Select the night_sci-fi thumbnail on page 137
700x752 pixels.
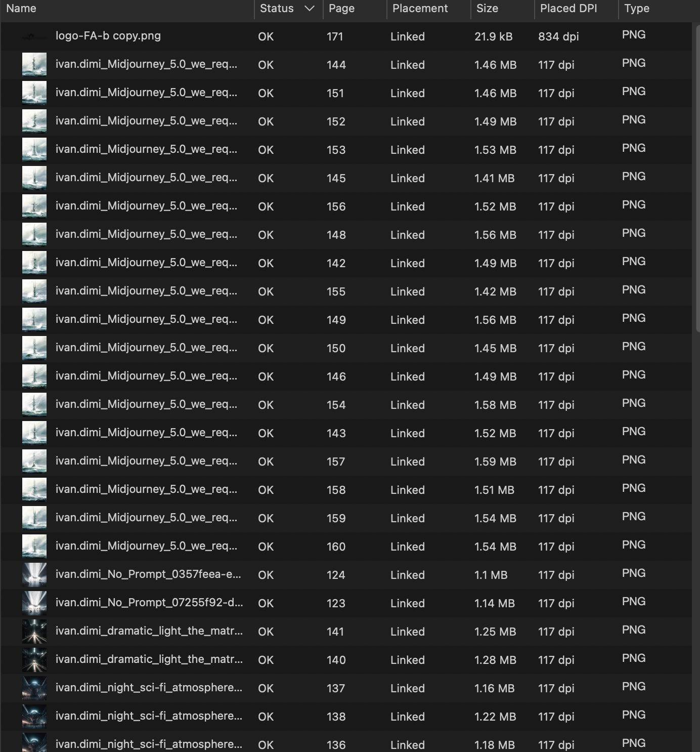tap(34, 688)
